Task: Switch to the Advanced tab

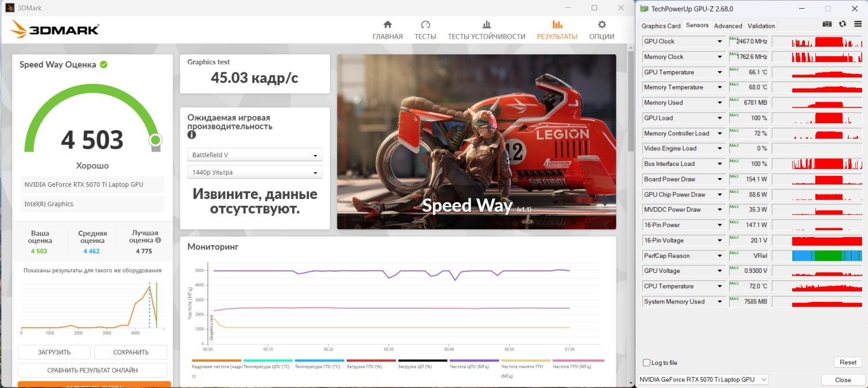Action: [728, 25]
